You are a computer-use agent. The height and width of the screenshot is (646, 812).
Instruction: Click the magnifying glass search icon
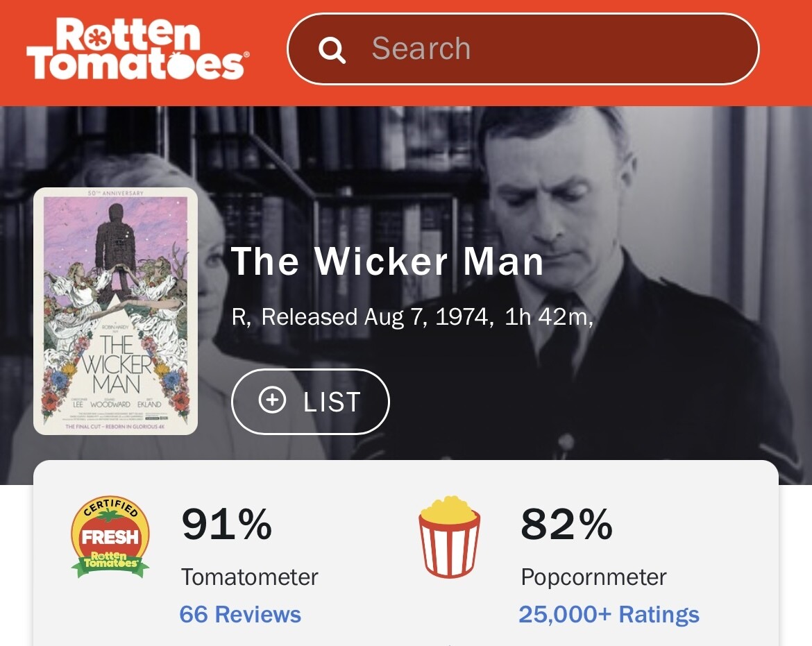[x=332, y=50]
